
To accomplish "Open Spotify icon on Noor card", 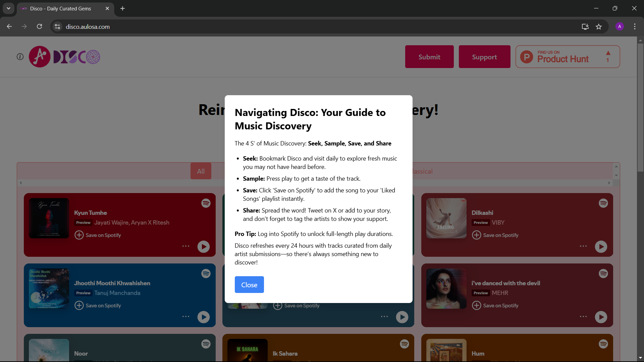I will (x=206, y=344).
